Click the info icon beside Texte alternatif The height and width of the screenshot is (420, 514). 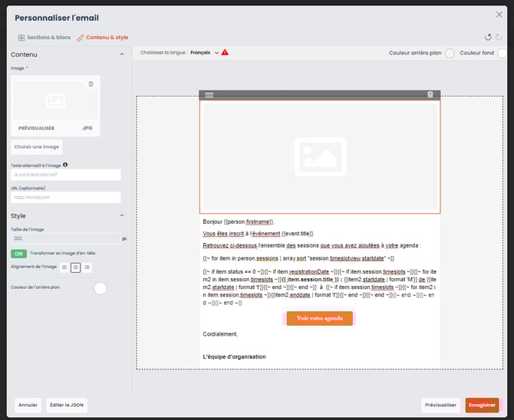[65, 165]
